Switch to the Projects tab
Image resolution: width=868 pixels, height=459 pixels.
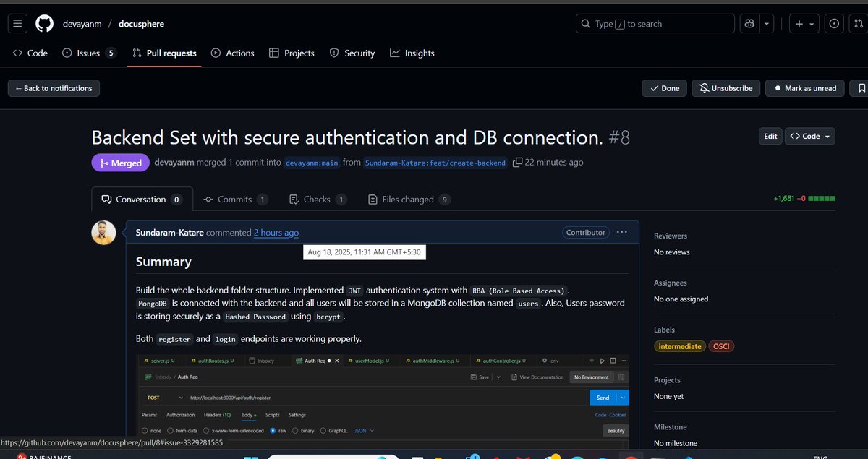click(x=292, y=53)
